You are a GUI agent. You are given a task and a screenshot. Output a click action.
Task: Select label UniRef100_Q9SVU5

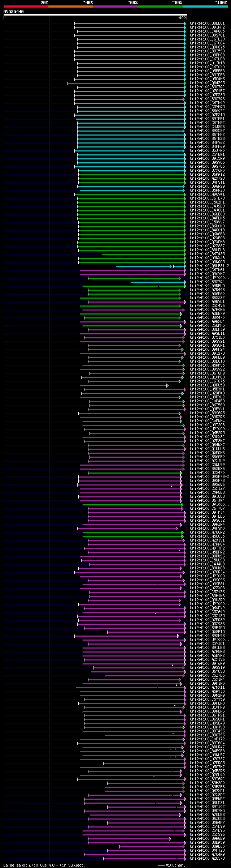pos(207,163)
